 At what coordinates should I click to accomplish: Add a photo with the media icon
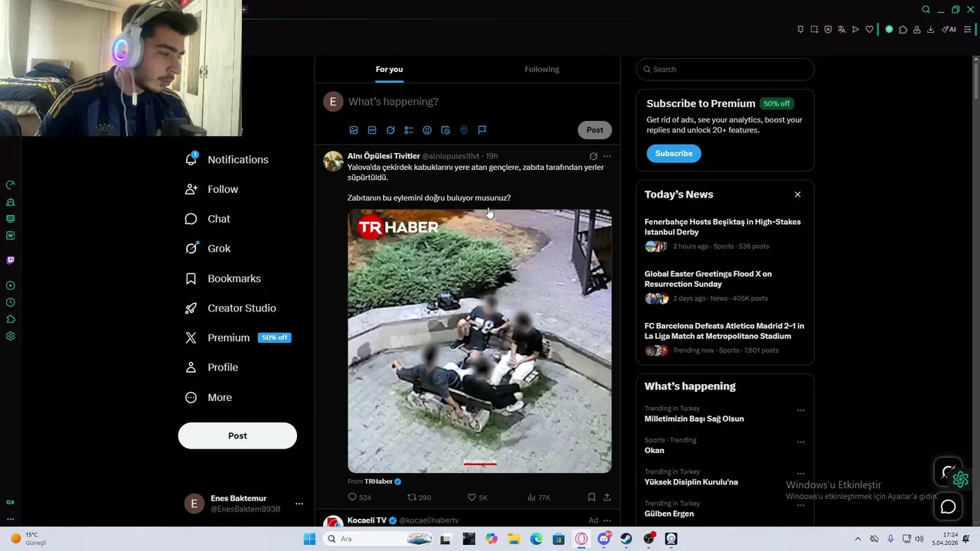(354, 130)
